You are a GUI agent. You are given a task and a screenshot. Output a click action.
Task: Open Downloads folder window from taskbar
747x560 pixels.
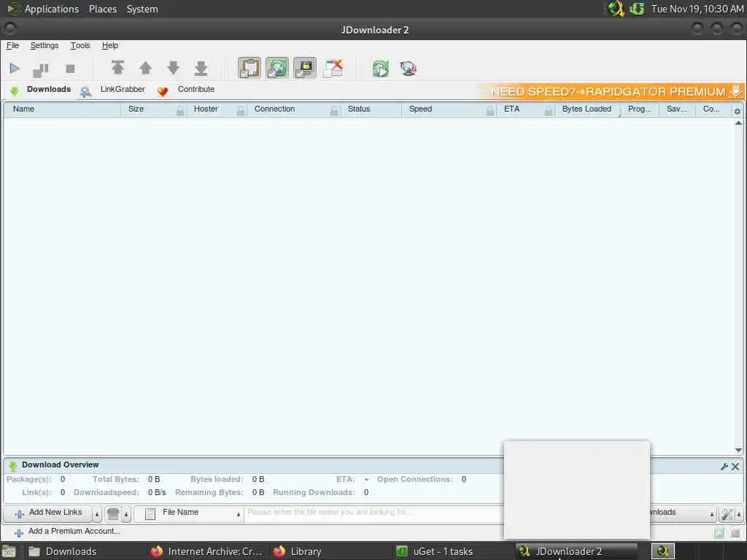tap(63, 551)
